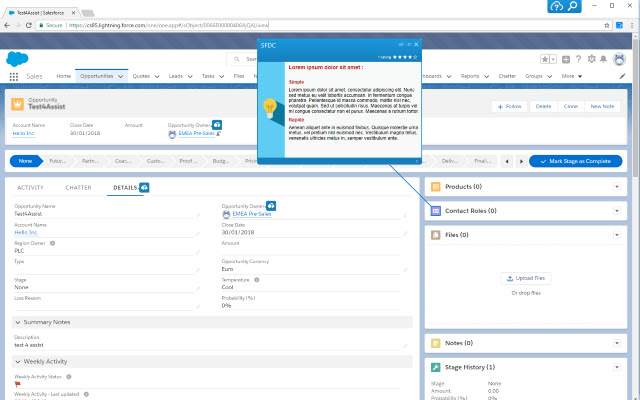Switch to the record CHATTER tab
Viewport: 640px width, 400px height.
tap(78, 188)
